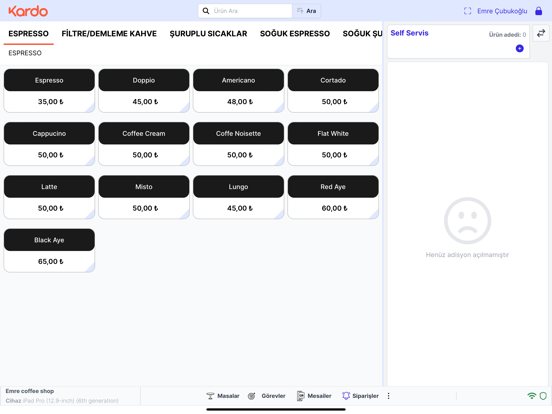The width and height of the screenshot is (552, 414).
Task: Open the SOĞUK ESPRESSO tab
Action: (x=295, y=33)
